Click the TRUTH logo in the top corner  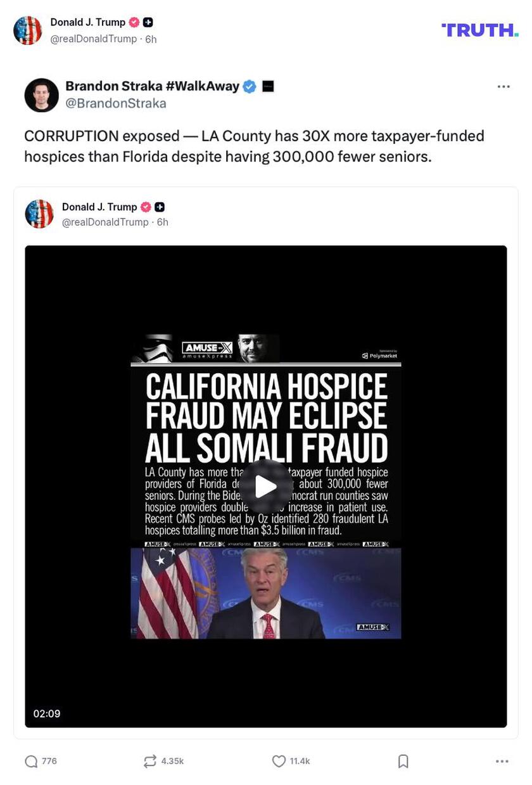point(479,29)
